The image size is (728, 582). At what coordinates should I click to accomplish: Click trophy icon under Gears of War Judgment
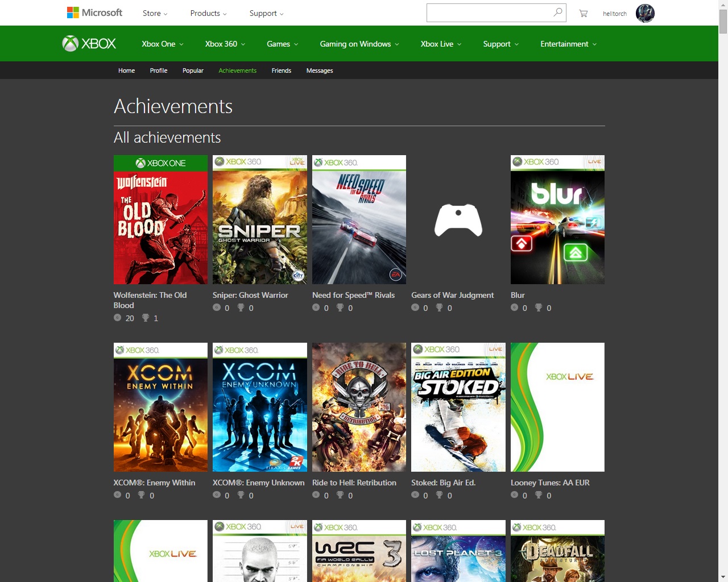point(440,307)
